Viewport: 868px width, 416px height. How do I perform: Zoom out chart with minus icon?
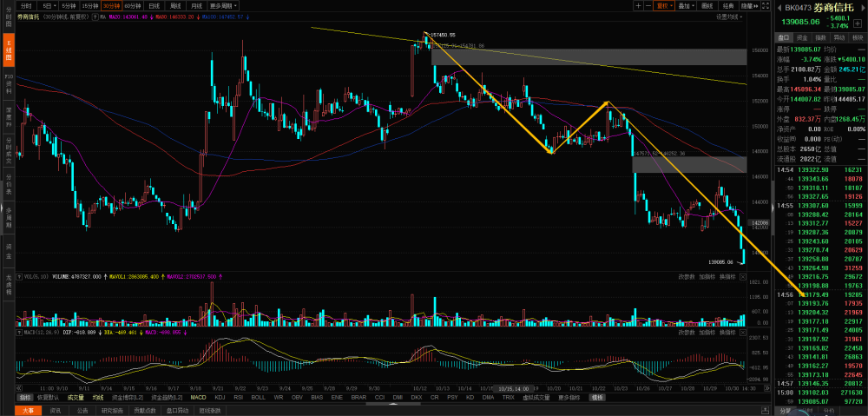(648, 5)
